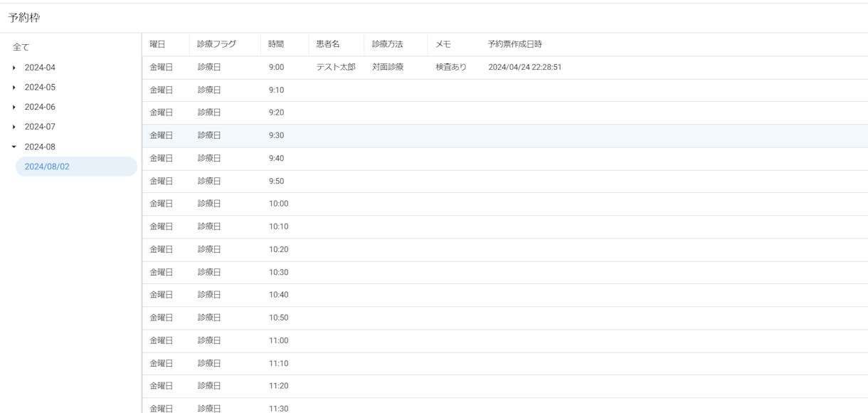Sort by the 時間 column header
868x413 pixels.
tap(276, 44)
